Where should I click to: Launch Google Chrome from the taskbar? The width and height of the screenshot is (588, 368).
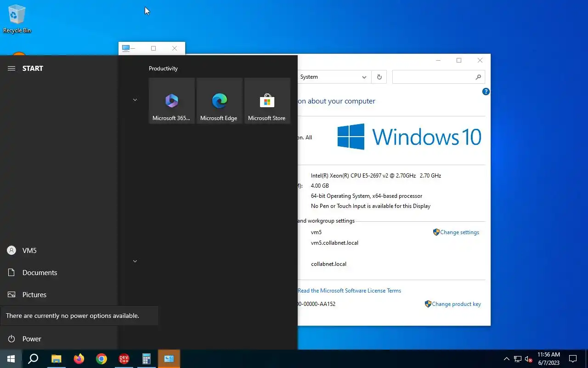102,359
